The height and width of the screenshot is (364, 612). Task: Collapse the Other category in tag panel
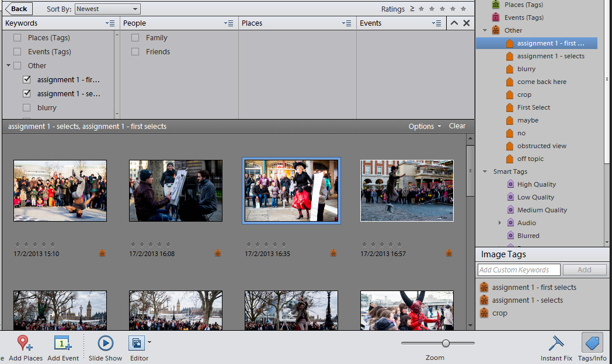[x=485, y=30]
